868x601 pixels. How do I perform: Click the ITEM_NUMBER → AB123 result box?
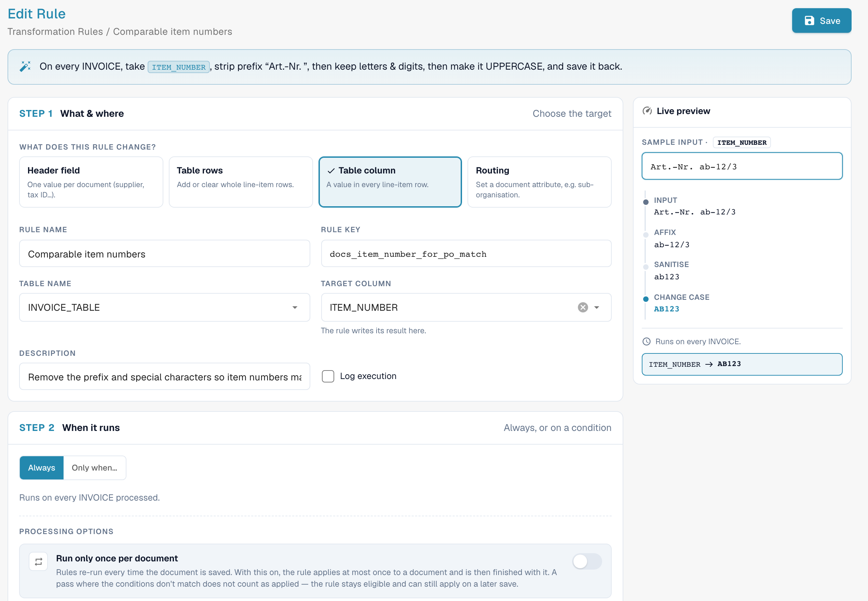(742, 364)
